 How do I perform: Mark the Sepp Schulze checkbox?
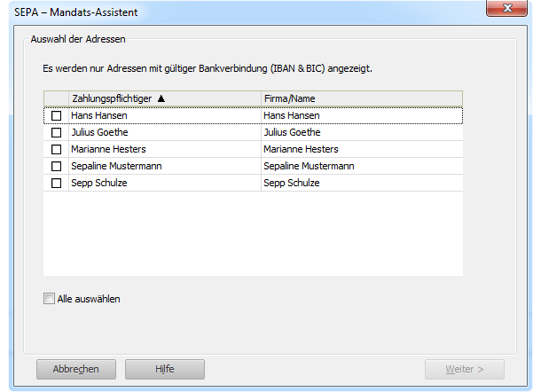57,184
